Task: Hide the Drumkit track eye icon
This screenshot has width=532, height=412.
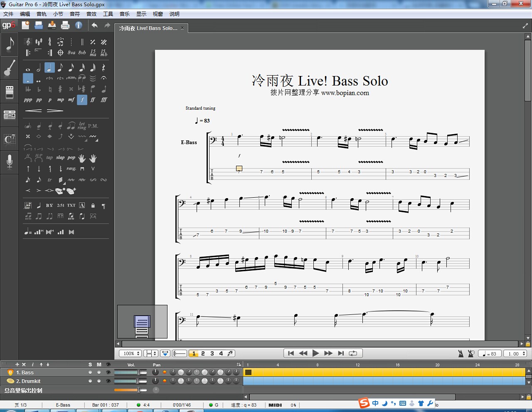Action: pos(108,381)
